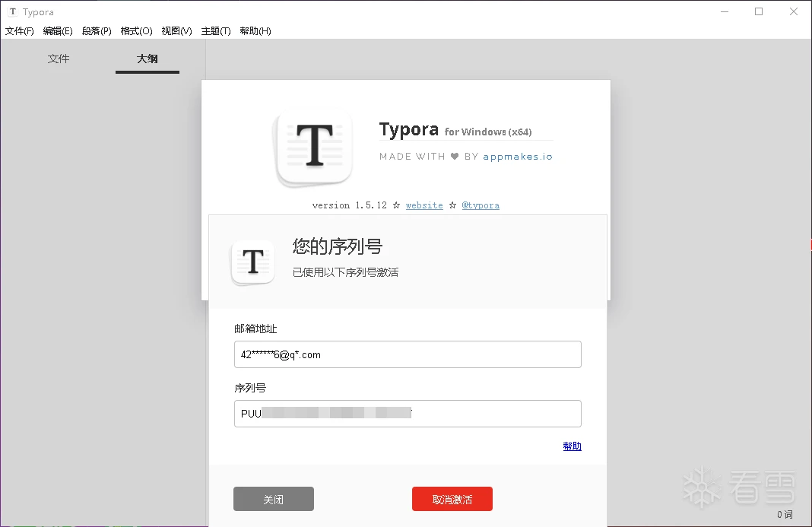The image size is (812, 527).
Task: Open the 格式(O) menu
Action: [136, 31]
